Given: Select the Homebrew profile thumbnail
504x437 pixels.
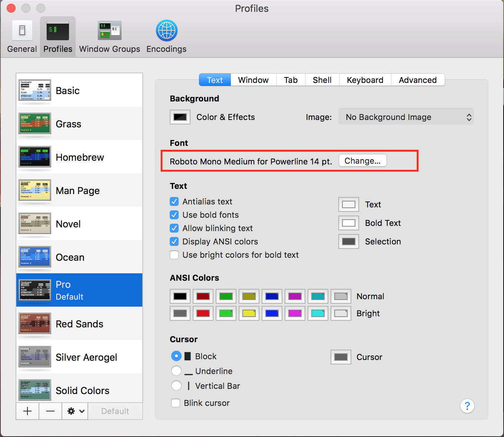Looking at the screenshot, I should (x=35, y=157).
